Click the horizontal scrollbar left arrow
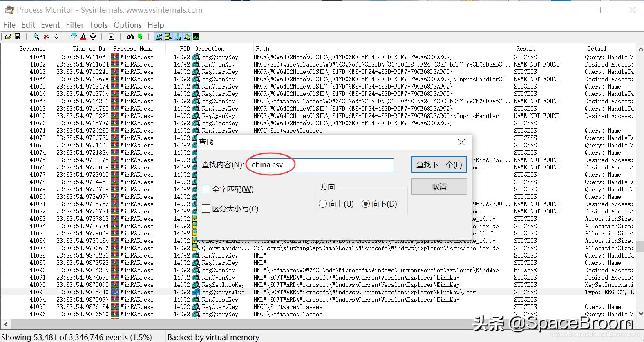The height and width of the screenshot is (342, 644). pyautogui.click(x=6, y=324)
